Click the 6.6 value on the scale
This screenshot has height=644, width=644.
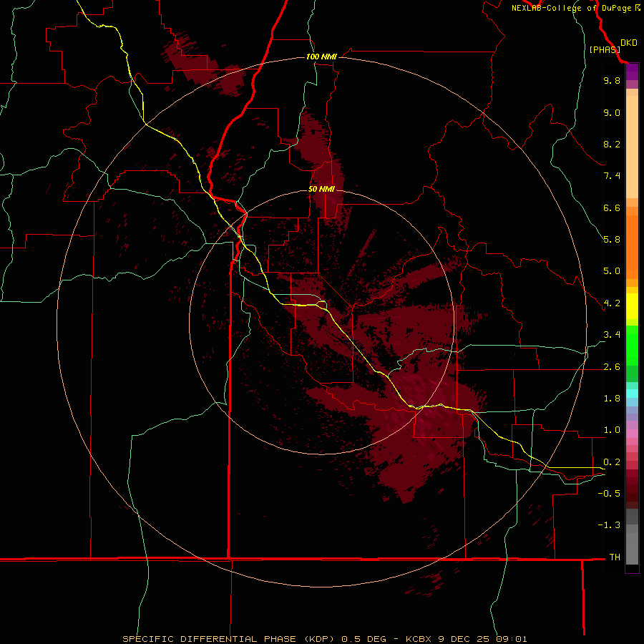coord(612,208)
